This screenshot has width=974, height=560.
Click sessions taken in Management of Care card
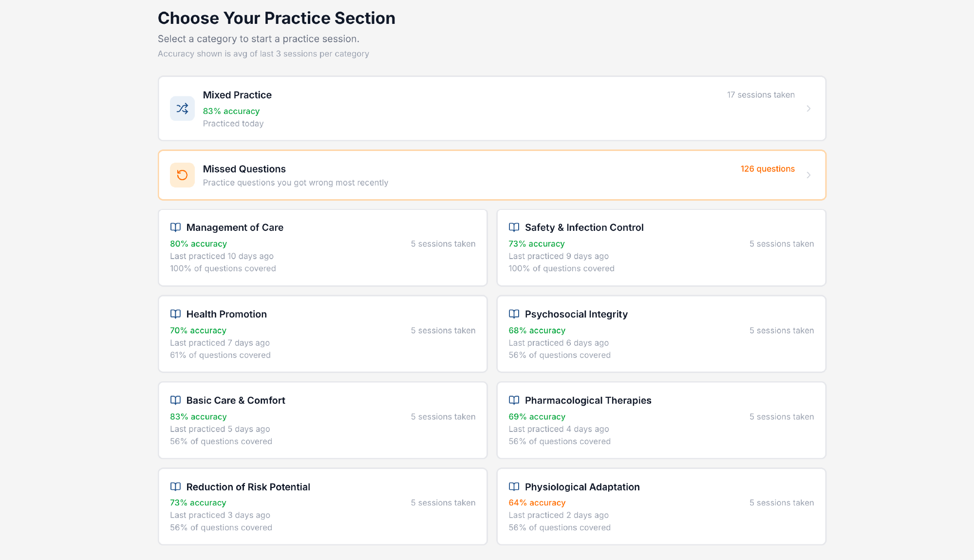coord(443,243)
